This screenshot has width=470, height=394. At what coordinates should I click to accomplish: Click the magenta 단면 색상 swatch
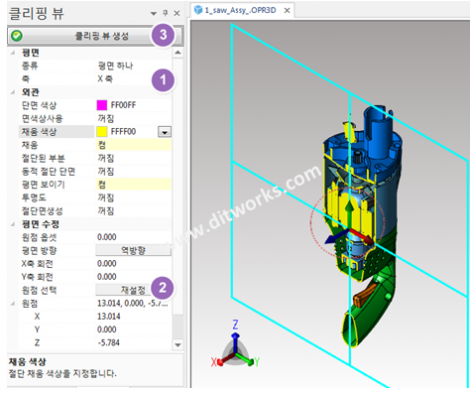[x=102, y=105]
